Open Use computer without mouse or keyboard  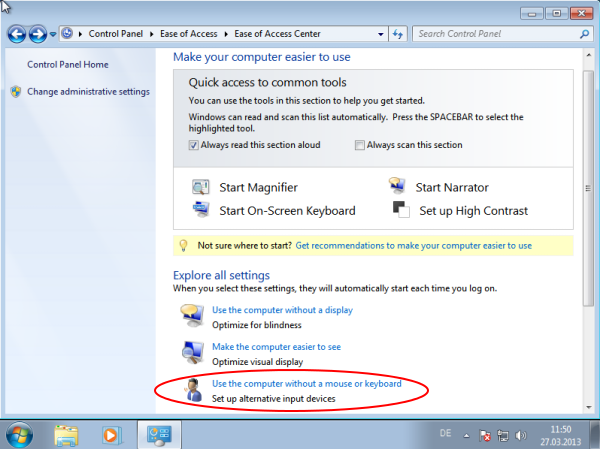click(307, 383)
